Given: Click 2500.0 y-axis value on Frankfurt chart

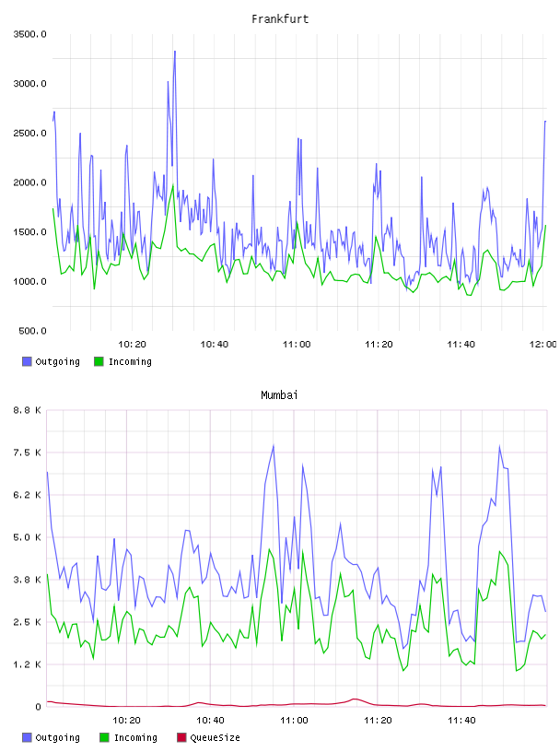Looking at the screenshot, I should point(29,133).
